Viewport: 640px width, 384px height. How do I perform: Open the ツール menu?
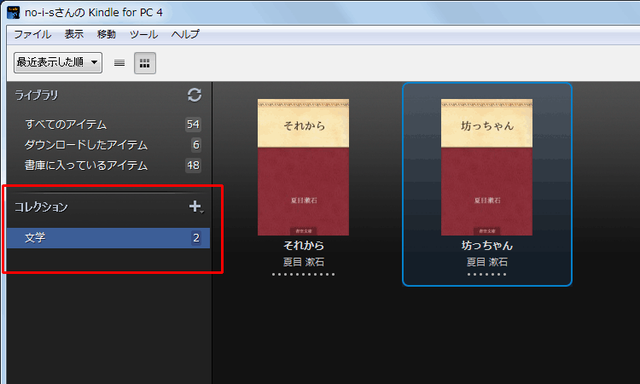tap(144, 34)
